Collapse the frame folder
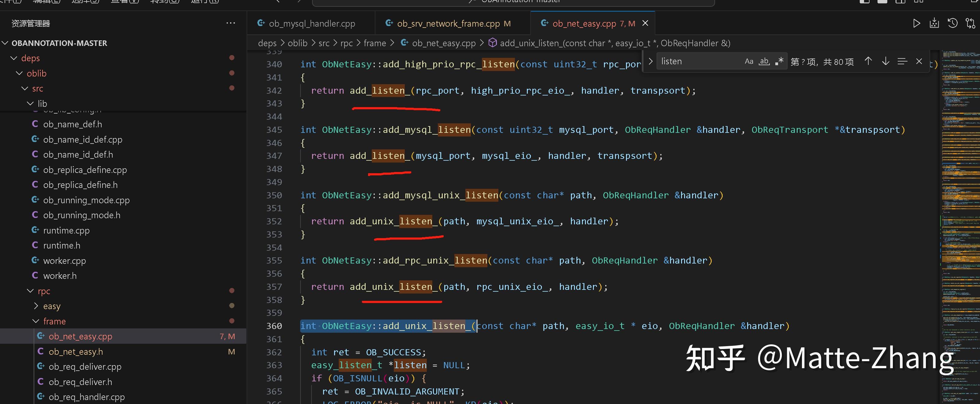 click(x=54, y=321)
